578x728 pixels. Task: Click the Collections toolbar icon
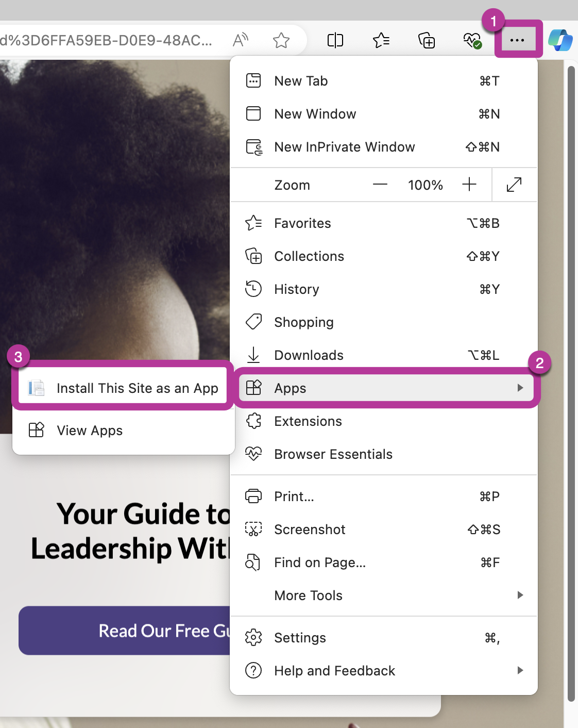(427, 40)
